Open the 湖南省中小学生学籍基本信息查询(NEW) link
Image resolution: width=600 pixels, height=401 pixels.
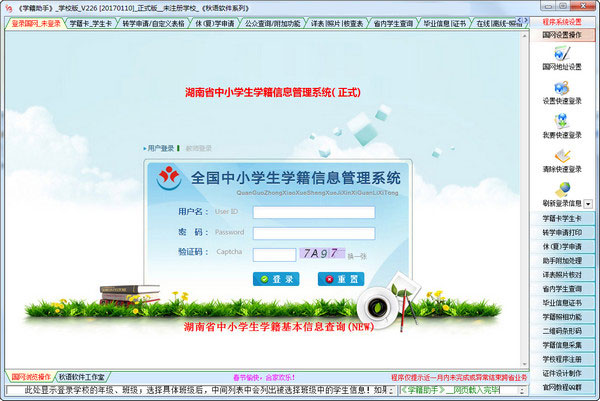[x=279, y=327]
